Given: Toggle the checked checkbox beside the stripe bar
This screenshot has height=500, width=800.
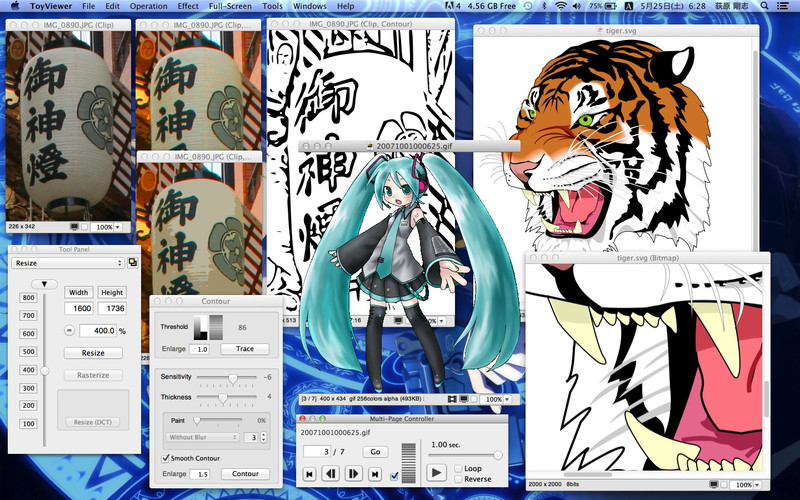Looking at the screenshot, I should click(394, 476).
